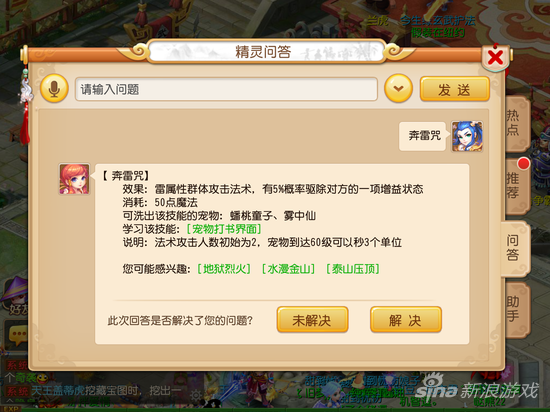Open the orange chat bubble icon
Image resolution: width=550 pixels, height=412 pixels.
(17, 335)
